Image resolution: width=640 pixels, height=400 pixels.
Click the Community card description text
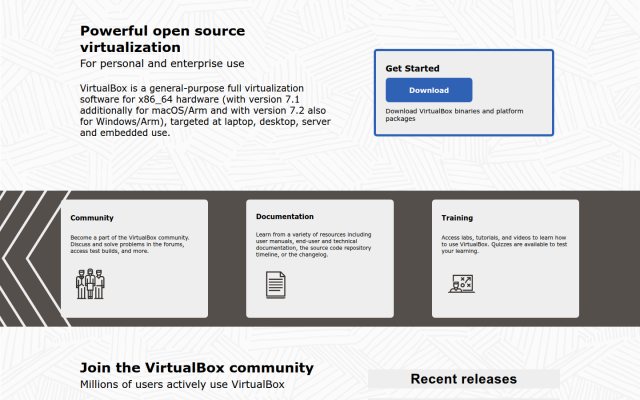pyautogui.click(x=130, y=244)
